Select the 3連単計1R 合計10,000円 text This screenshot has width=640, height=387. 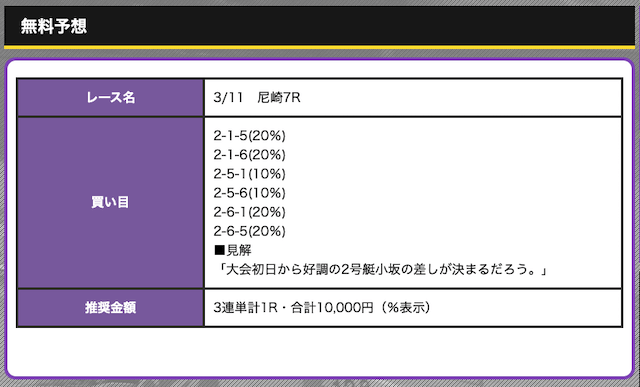click(x=293, y=307)
